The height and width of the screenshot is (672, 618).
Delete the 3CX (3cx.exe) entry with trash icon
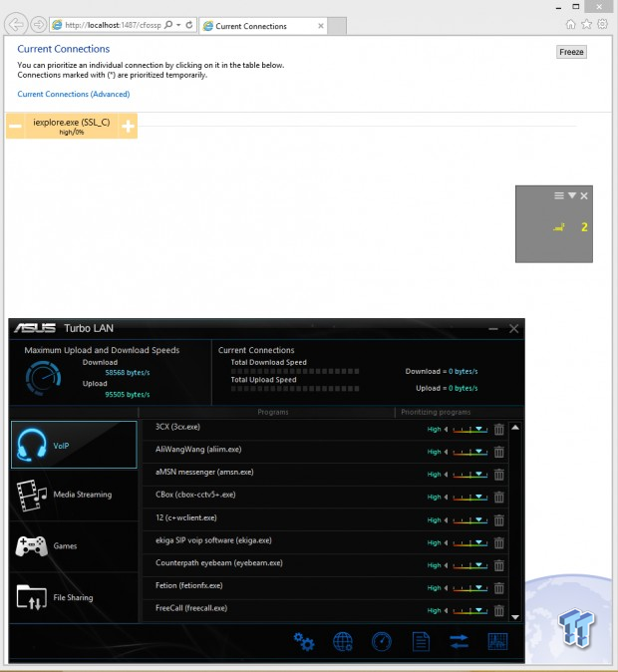pos(499,430)
